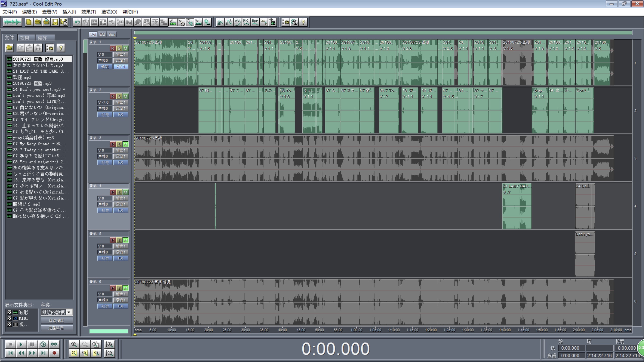644x362 pixels.
Task: Uncheck the 波形 waveform file type checkbox
Action: click(9, 312)
